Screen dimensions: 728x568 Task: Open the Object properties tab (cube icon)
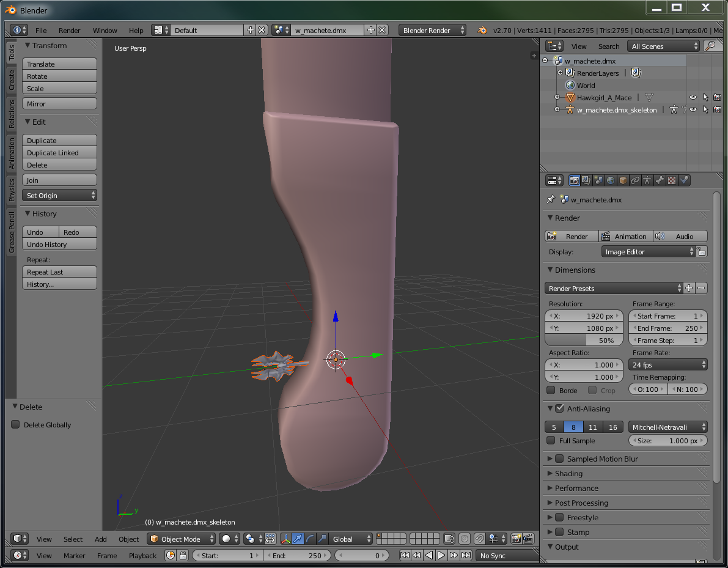pyautogui.click(x=623, y=180)
